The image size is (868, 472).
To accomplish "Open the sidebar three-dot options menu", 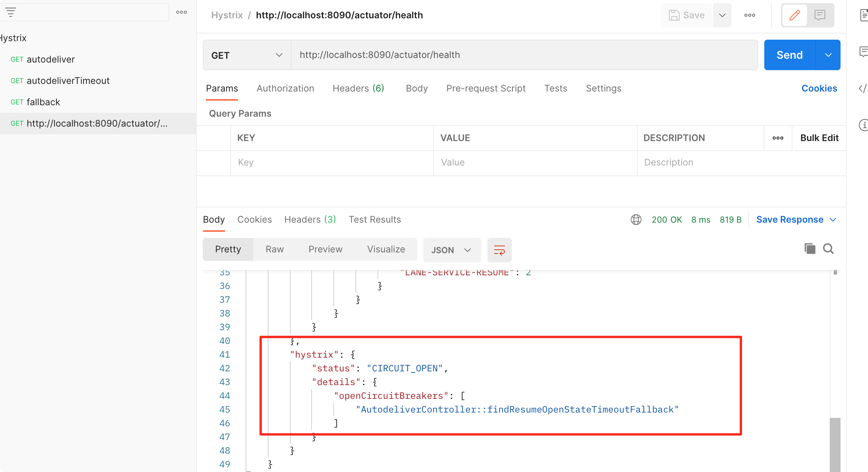I will pos(182,13).
